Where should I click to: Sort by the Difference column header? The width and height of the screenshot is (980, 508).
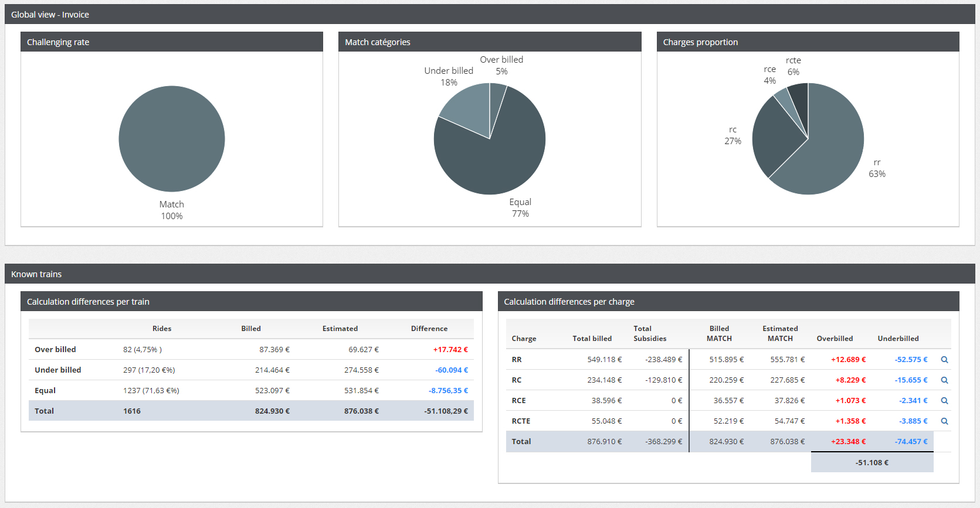tap(429, 329)
